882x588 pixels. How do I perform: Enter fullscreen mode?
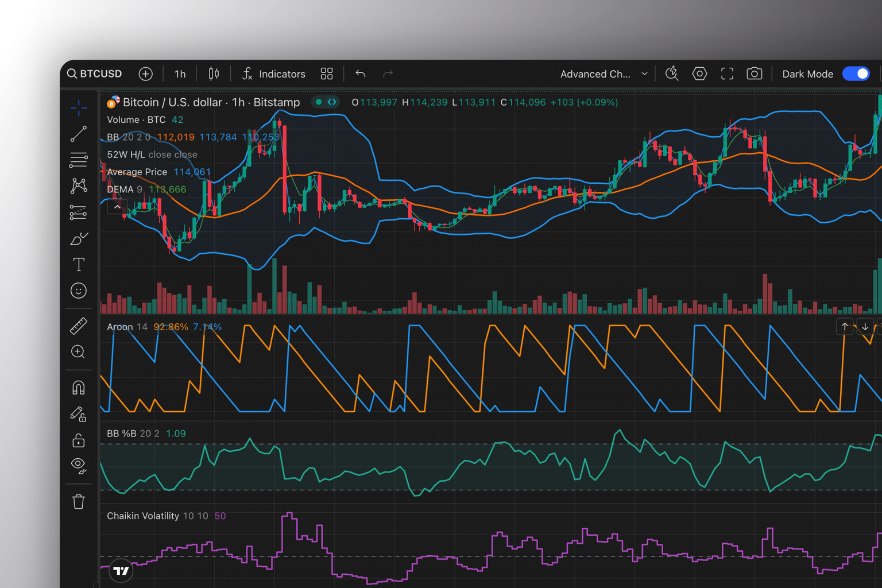pyautogui.click(x=727, y=73)
